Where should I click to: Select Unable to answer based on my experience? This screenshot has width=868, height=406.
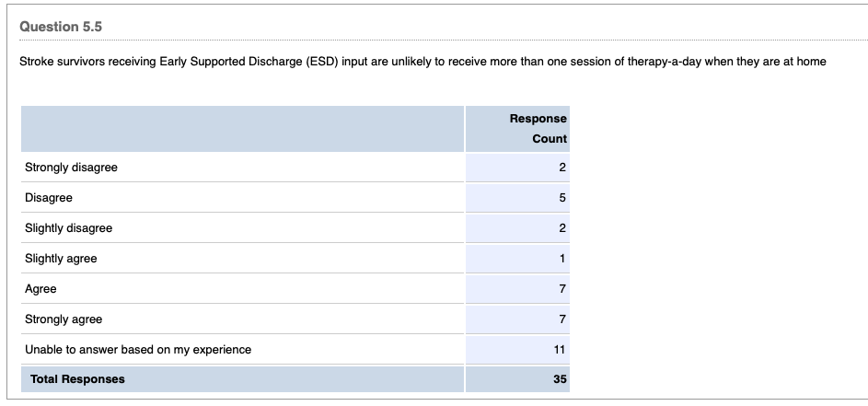pyautogui.click(x=138, y=350)
